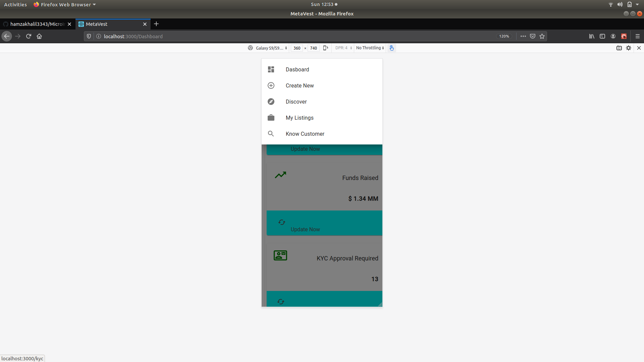Image resolution: width=644 pixels, height=362 pixels.
Task: Toggle touch simulation in responsive mode
Action: pyautogui.click(x=391, y=48)
